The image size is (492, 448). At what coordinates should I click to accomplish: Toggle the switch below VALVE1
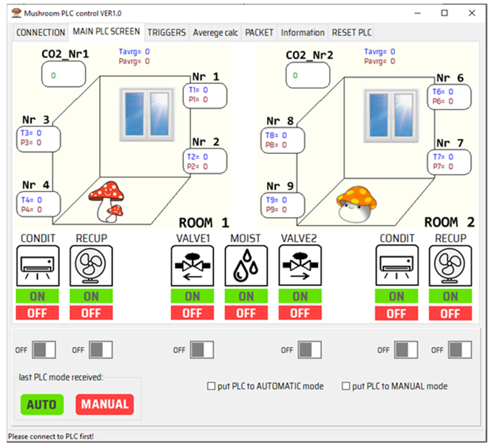(202, 350)
